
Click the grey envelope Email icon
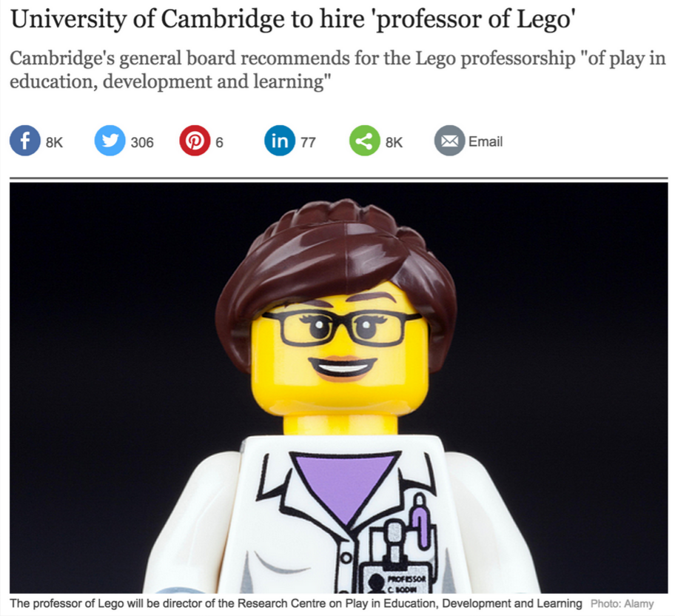tap(449, 141)
